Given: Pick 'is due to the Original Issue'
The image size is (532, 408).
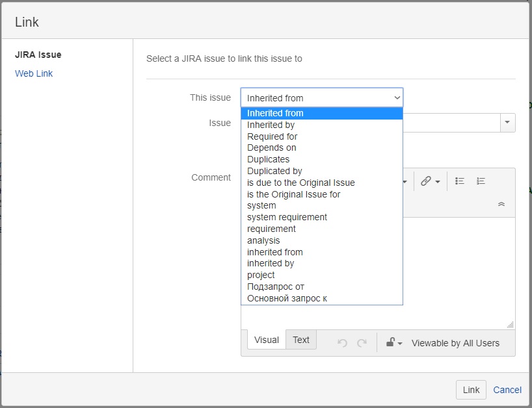Looking at the screenshot, I should coord(300,183).
